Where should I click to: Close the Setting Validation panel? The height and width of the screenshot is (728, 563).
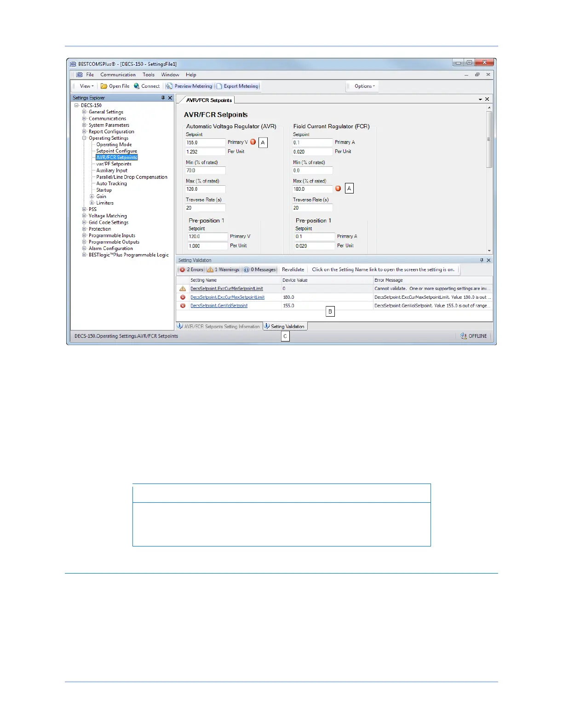pyautogui.click(x=488, y=260)
